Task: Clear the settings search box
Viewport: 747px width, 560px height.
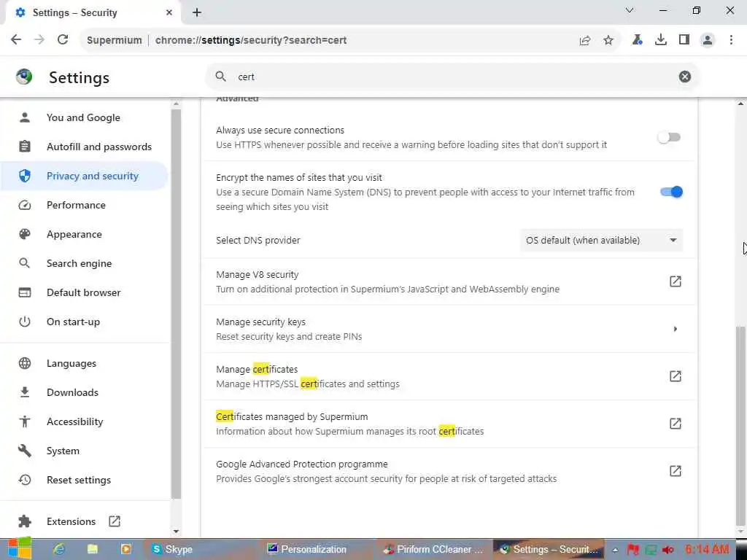Action: coord(684,77)
